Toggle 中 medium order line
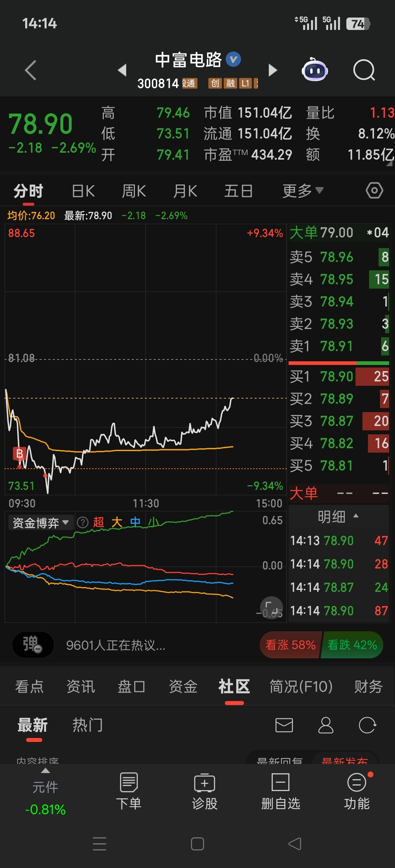 [x=135, y=522]
